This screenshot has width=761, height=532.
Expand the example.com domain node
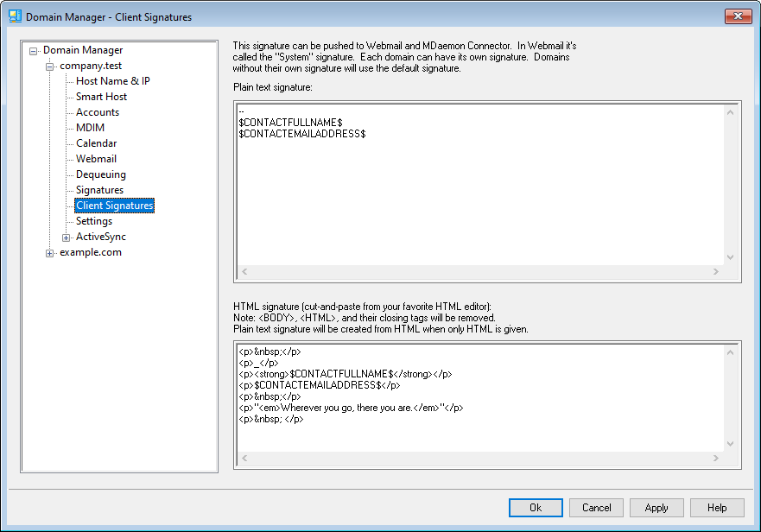click(x=50, y=253)
